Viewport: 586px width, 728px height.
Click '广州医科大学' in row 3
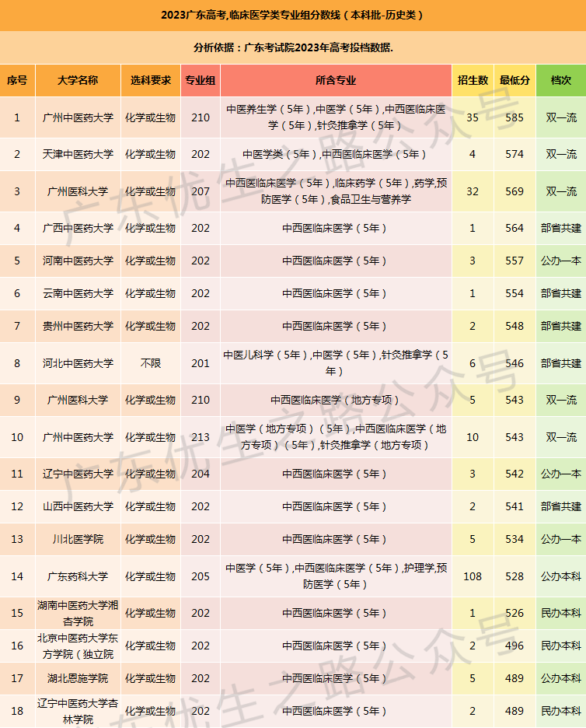pos(78,191)
